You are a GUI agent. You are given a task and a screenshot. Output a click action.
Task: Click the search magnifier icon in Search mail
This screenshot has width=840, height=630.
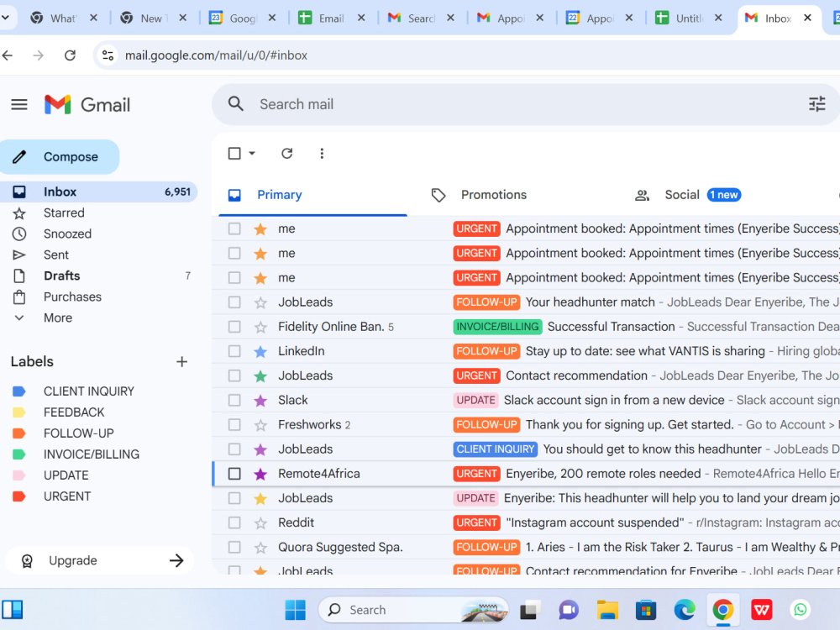pyautogui.click(x=236, y=104)
